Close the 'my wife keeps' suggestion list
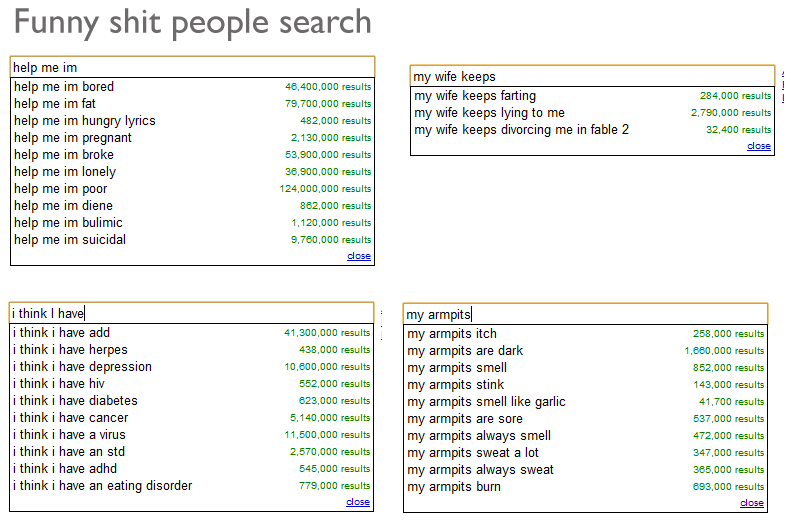799x528 pixels. coord(759,146)
